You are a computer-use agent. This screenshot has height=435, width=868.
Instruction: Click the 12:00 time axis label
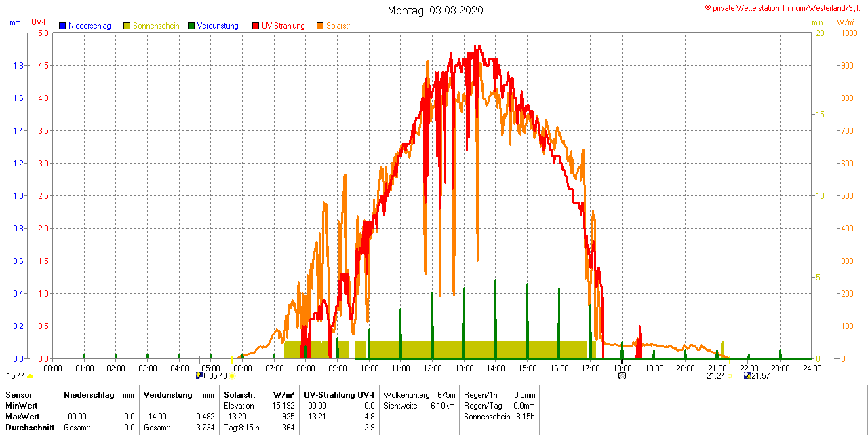[432, 368]
